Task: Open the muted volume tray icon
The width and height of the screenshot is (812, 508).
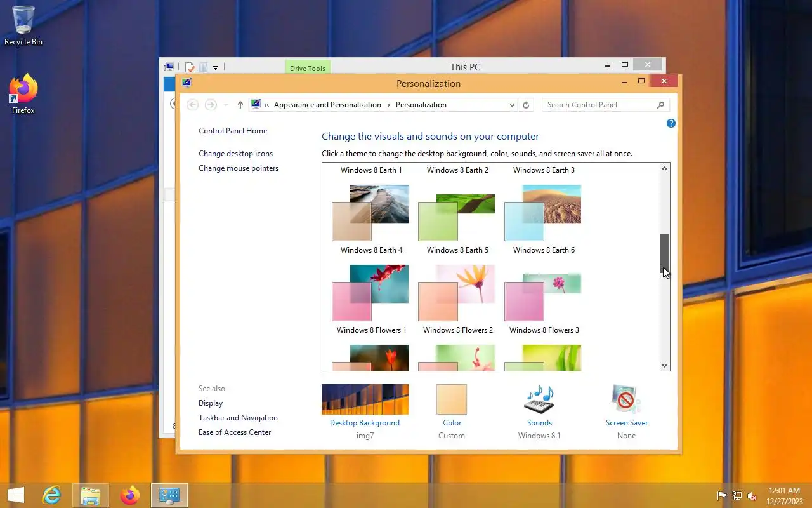Action: pos(752,496)
